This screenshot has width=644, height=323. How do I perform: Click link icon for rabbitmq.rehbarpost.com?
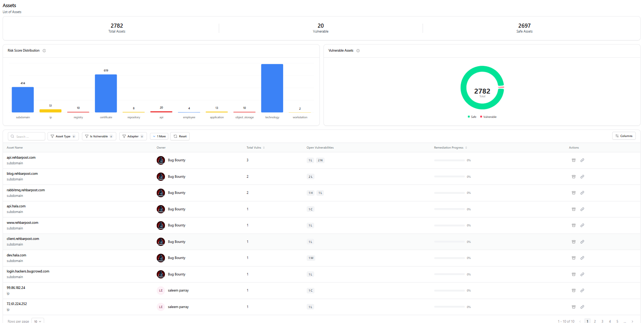(582, 193)
